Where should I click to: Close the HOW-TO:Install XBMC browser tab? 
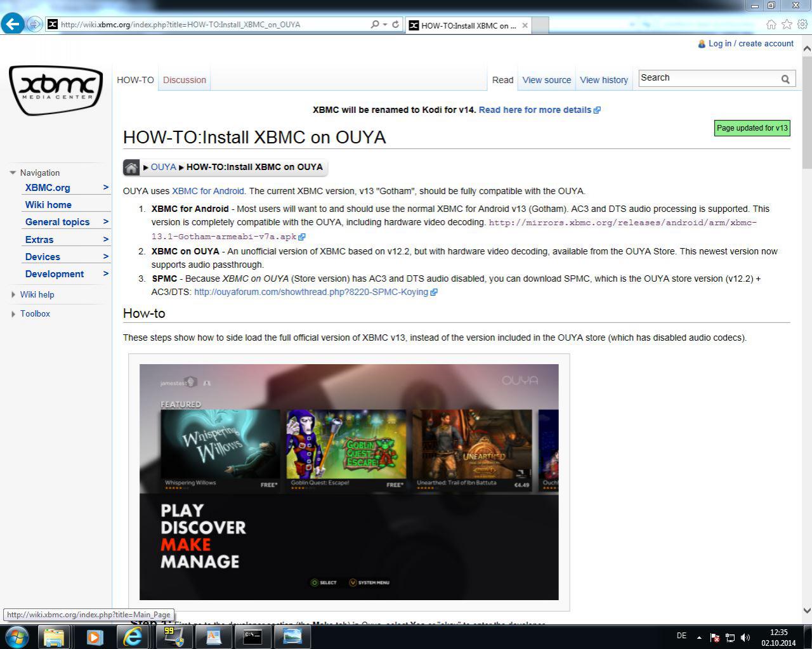pos(525,25)
